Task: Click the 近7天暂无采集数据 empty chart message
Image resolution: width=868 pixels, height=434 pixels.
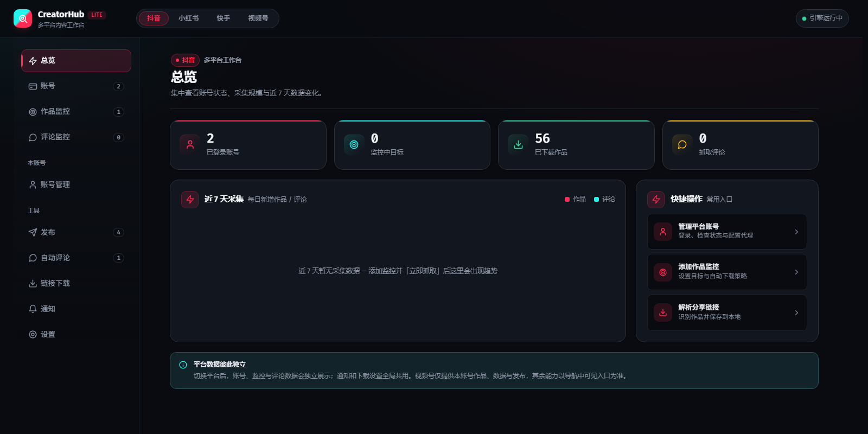Action: coord(398,271)
